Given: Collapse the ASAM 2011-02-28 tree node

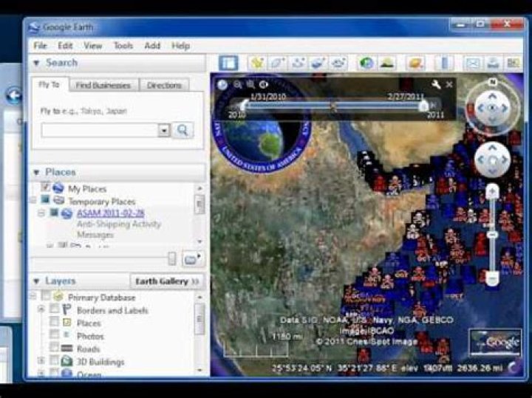Looking at the screenshot, I should coord(41,213).
